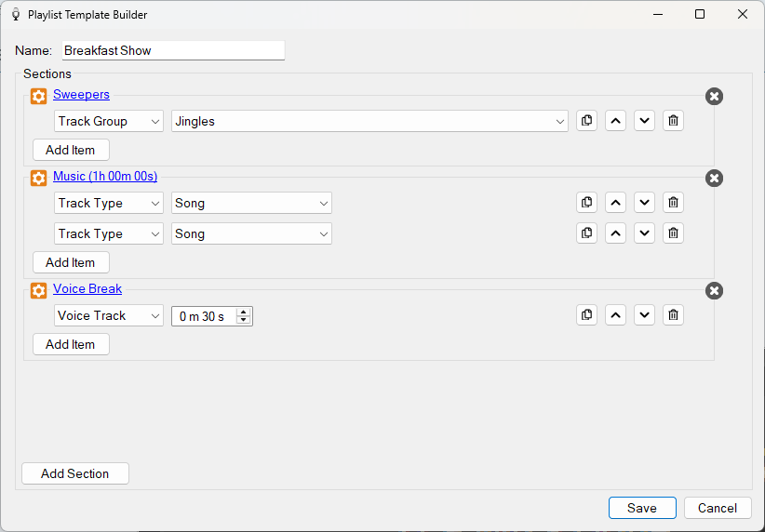This screenshot has width=765, height=532.
Task: Open settings gear for Sweepers section
Action: click(38, 96)
